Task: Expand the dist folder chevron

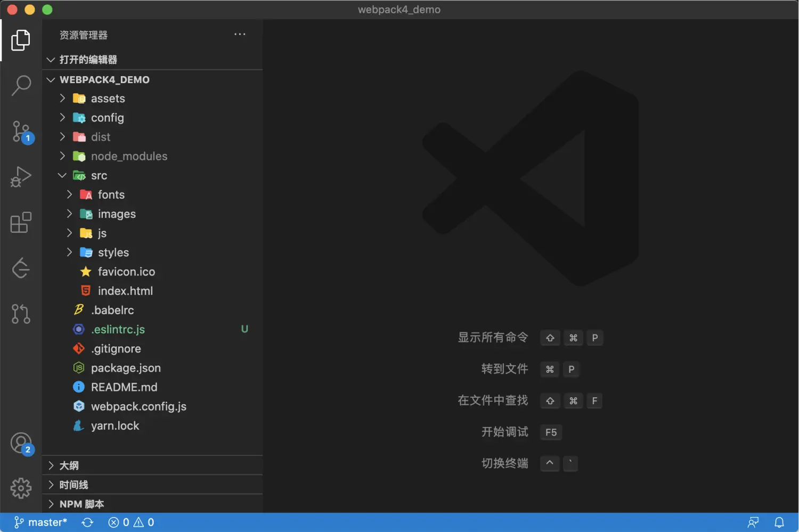Action: [x=62, y=136]
